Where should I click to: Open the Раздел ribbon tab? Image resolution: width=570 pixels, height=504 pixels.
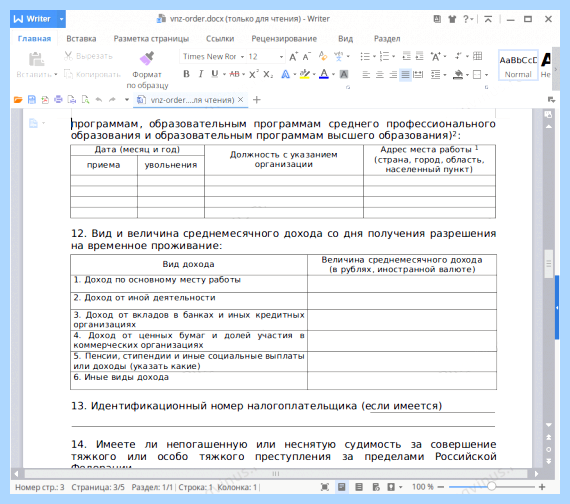pos(387,39)
